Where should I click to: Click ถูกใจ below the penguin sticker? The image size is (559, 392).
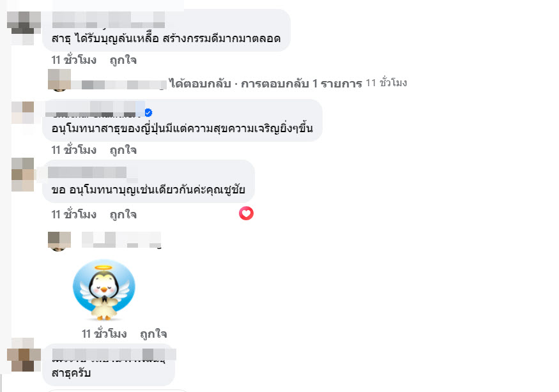pyautogui.click(x=153, y=334)
